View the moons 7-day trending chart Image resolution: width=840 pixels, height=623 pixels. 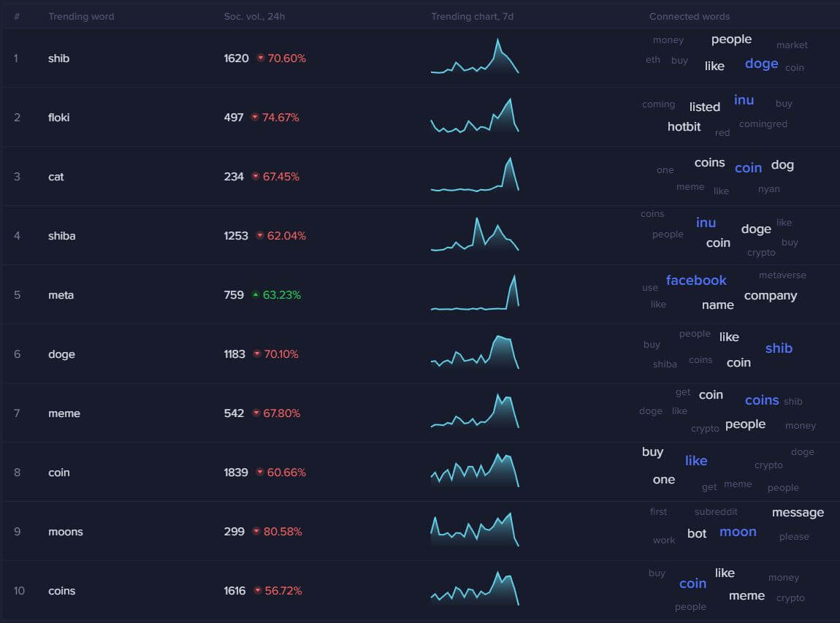point(475,530)
